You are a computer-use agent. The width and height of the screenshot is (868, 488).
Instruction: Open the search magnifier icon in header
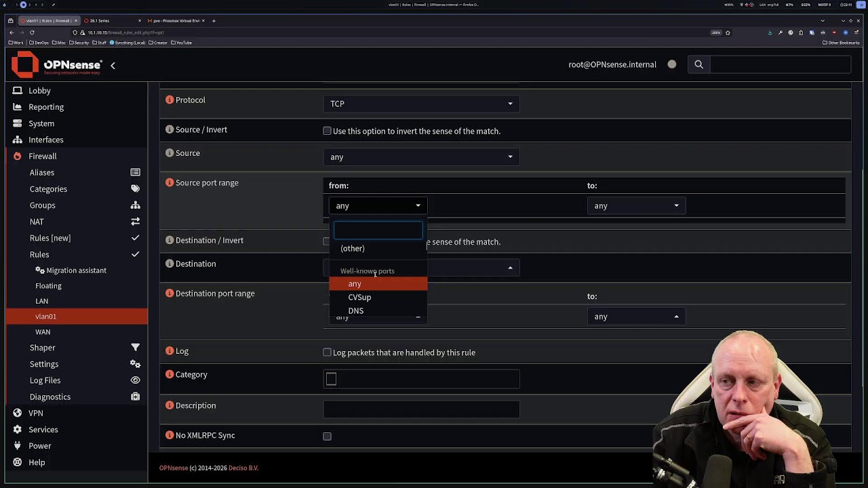pos(698,64)
